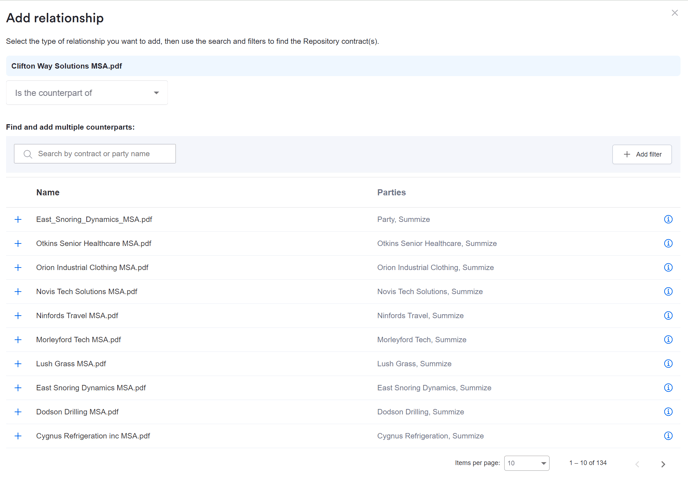Click the Add filter button
Screen dimensions: 688x488
click(x=642, y=154)
